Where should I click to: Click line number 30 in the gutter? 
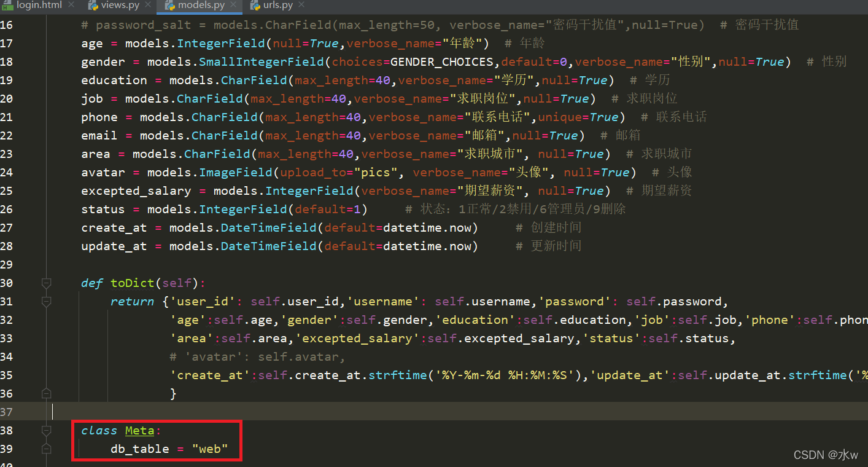point(7,283)
